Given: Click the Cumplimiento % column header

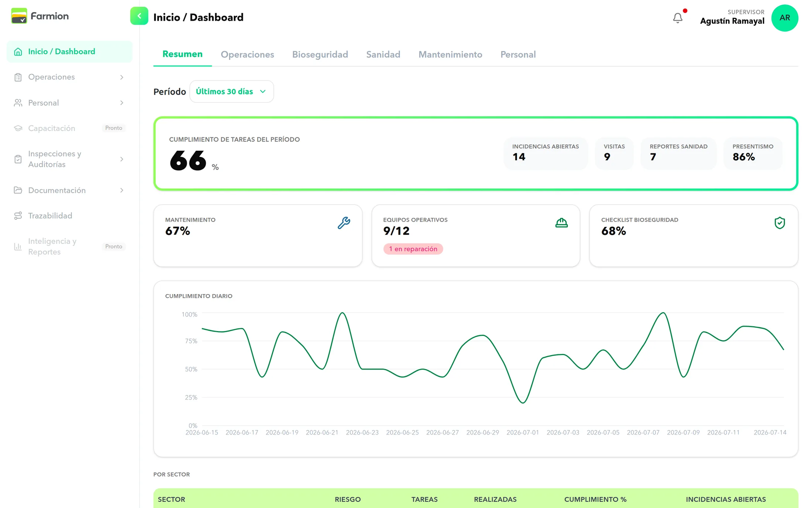Looking at the screenshot, I should (595, 499).
